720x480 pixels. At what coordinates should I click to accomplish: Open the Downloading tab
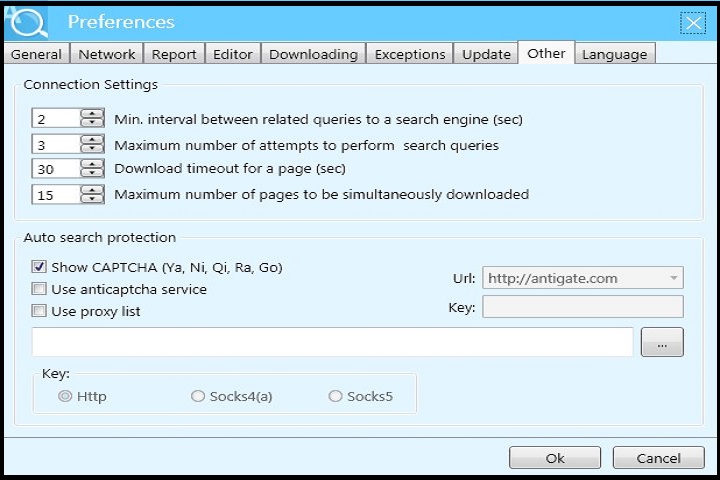313,54
